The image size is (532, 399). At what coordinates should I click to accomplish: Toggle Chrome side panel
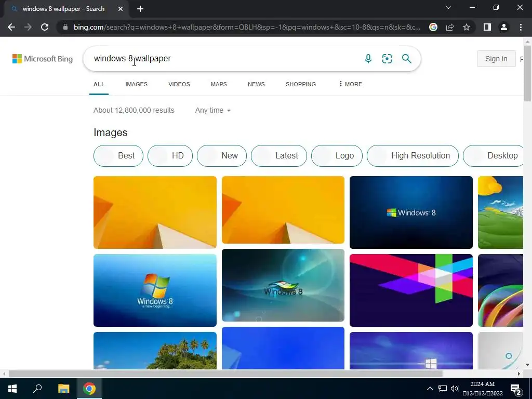click(x=487, y=27)
